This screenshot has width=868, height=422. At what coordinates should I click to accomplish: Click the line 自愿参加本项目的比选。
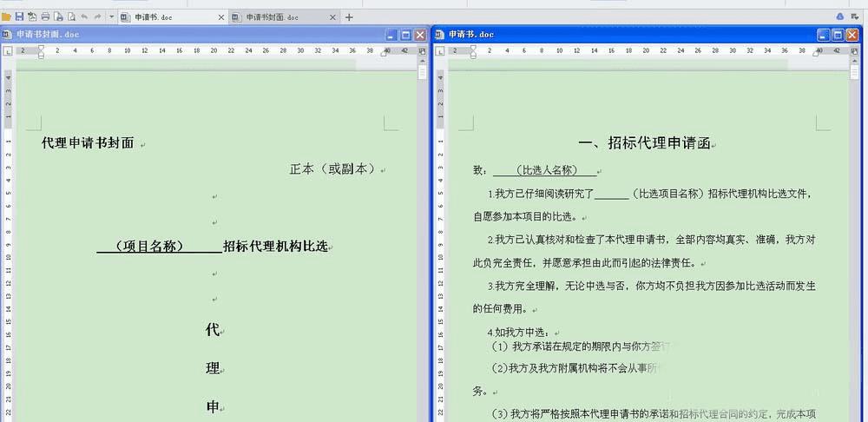coord(525,216)
